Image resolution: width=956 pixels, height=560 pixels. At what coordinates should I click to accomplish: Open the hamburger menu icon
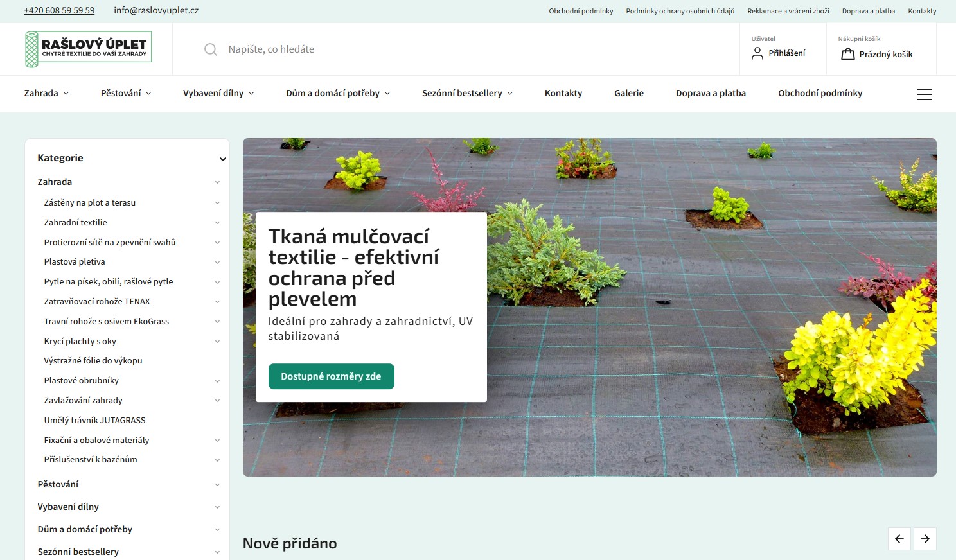point(924,94)
